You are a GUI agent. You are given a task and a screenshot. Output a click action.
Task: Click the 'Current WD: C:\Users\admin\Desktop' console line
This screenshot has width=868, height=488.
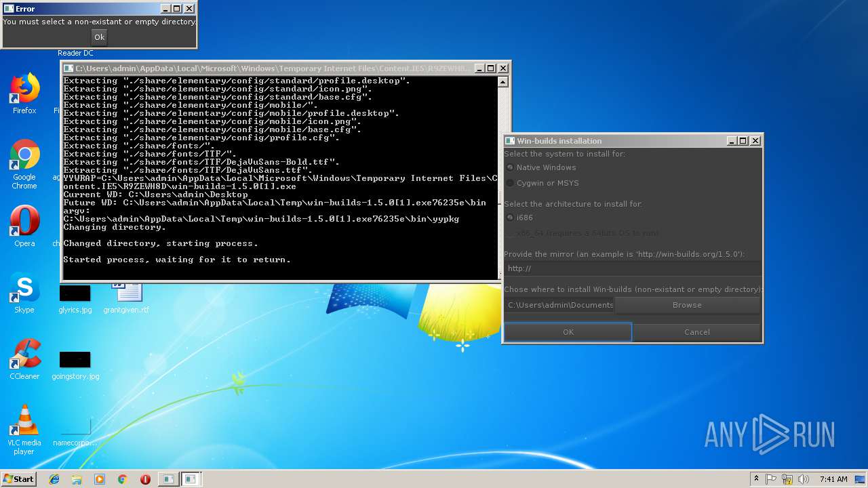point(155,195)
